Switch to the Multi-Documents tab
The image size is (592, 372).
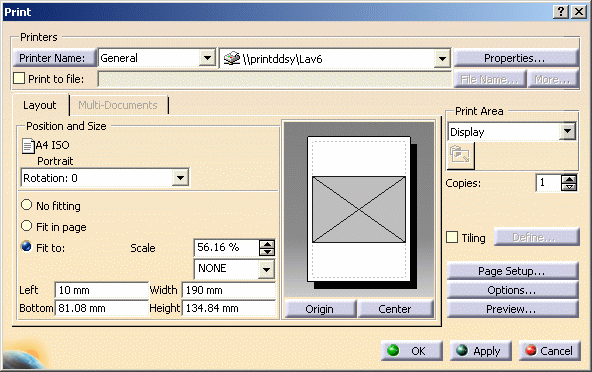(118, 105)
